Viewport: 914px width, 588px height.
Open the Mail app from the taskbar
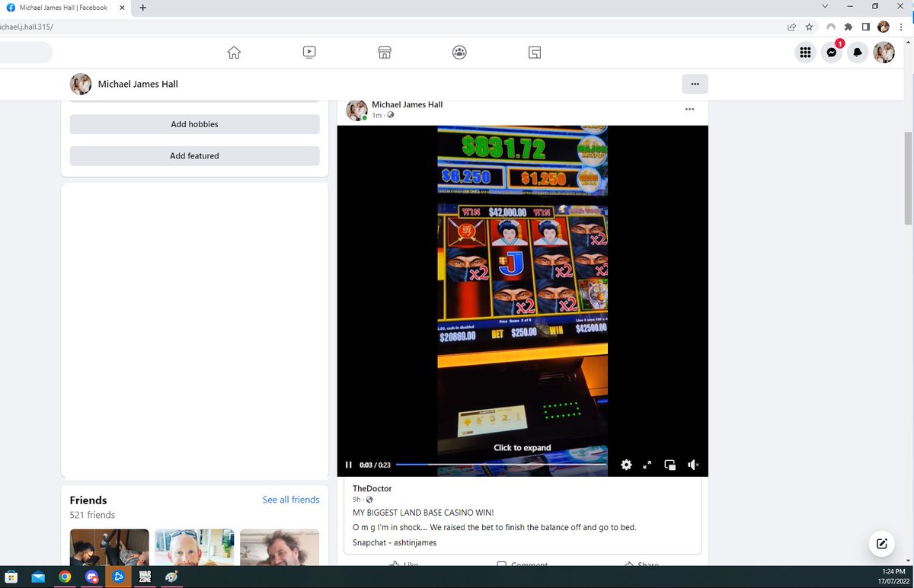click(x=38, y=577)
